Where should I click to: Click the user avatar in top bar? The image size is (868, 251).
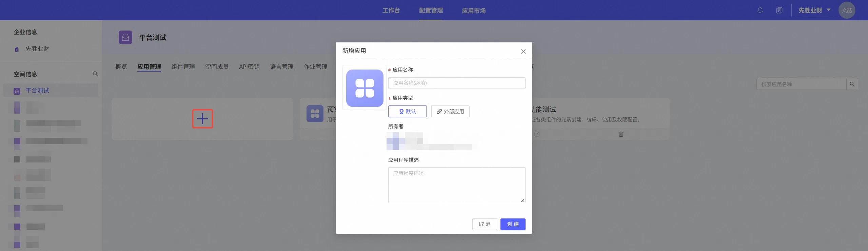[847, 10]
